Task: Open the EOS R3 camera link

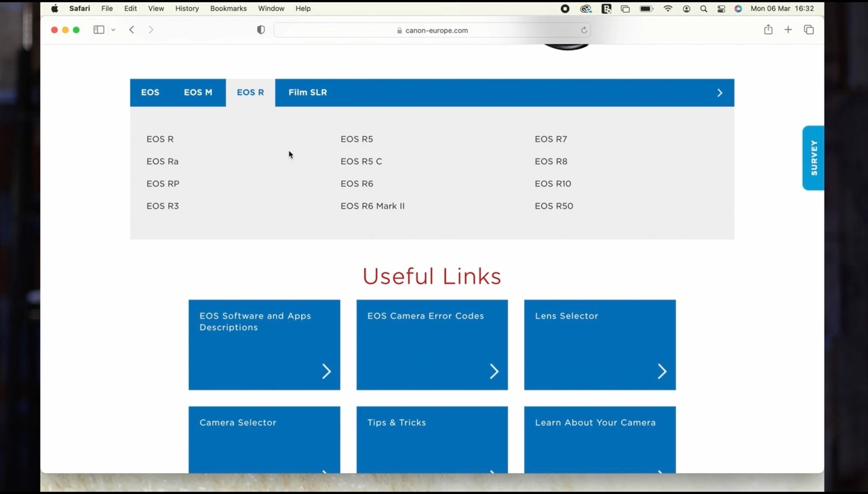Action: point(163,206)
